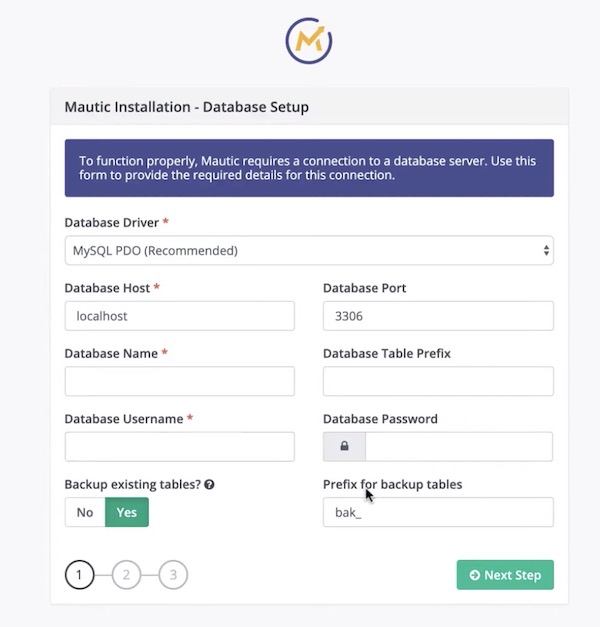
Task: Focus the Database Port field
Action: point(438,316)
